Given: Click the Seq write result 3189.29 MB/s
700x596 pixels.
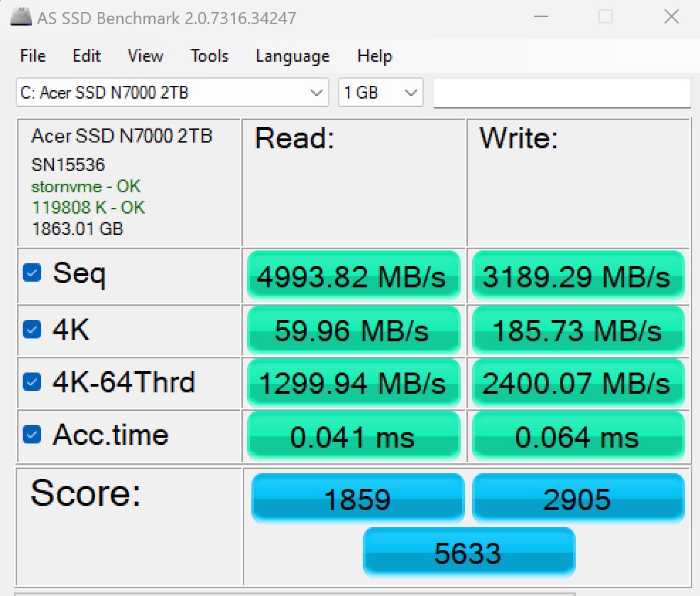Looking at the screenshot, I should pyautogui.click(x=577, y=277).
